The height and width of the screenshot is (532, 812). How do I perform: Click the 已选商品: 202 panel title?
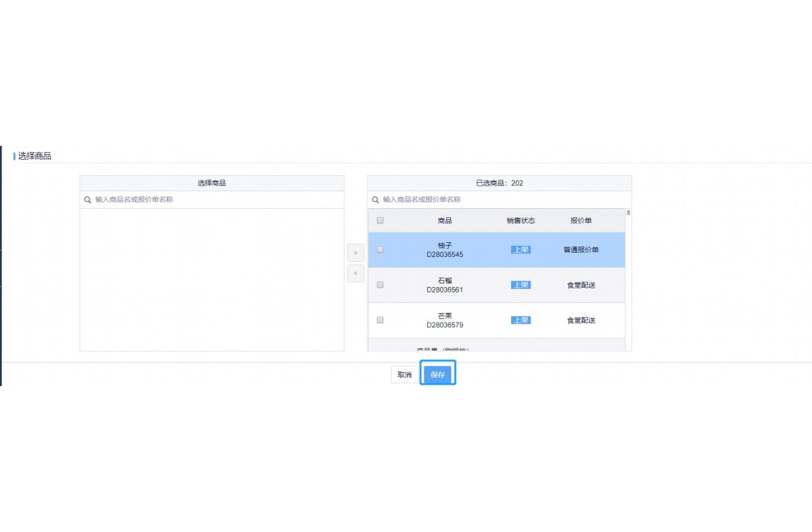pyautogui.click(x=499, y=183)
